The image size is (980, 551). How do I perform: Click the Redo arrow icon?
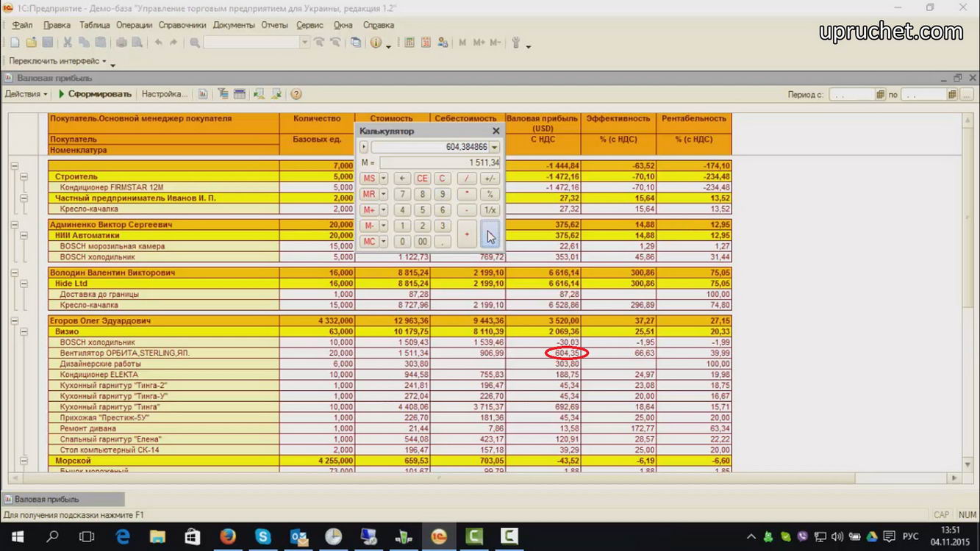click(x=174, y=43)
